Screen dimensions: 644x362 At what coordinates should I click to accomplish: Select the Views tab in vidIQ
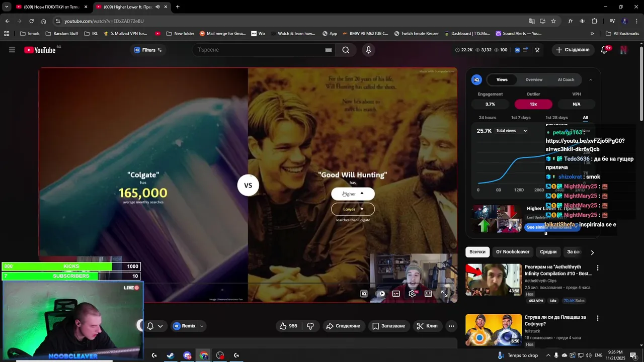pos(502,79)
